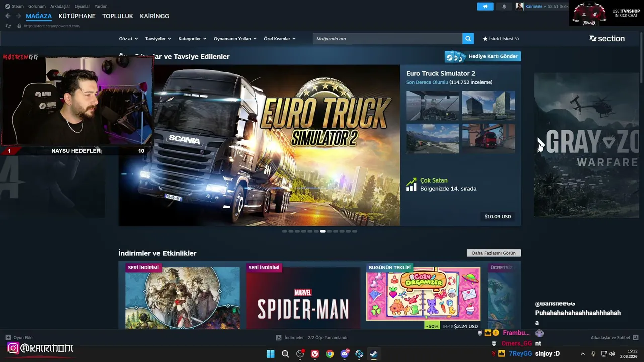This screenshot has height=362, width=644.
Task: Click the store URL address text
Action: point(52,26)
